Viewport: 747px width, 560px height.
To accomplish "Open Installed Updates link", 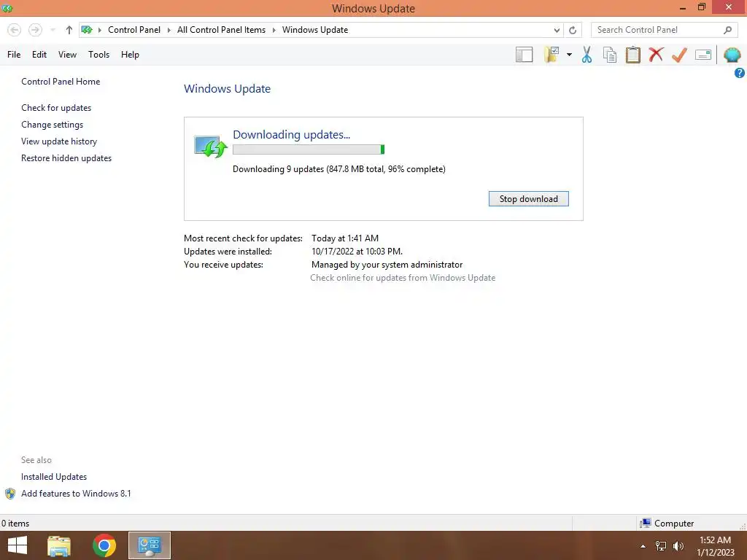I will click(x=54, y=477).
